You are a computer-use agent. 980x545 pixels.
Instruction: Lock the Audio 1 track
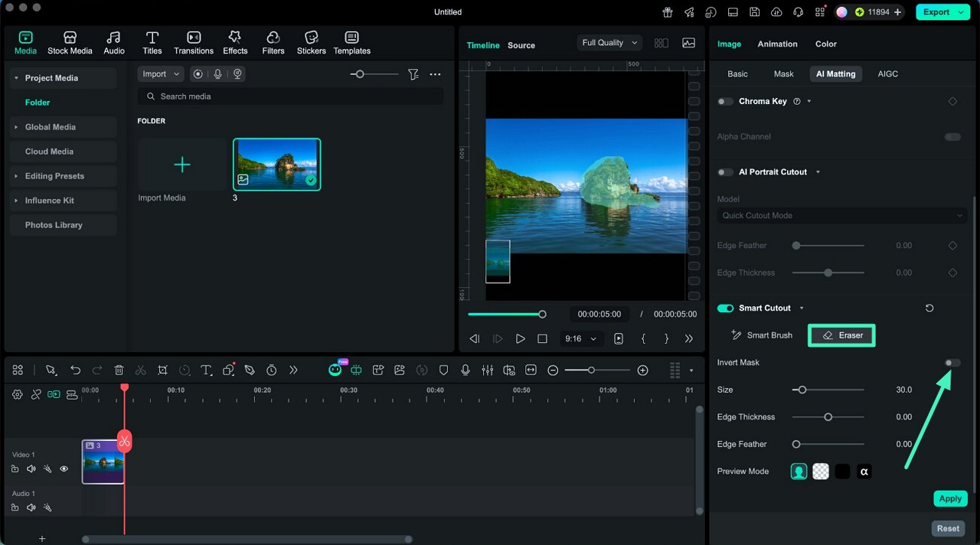15,508
